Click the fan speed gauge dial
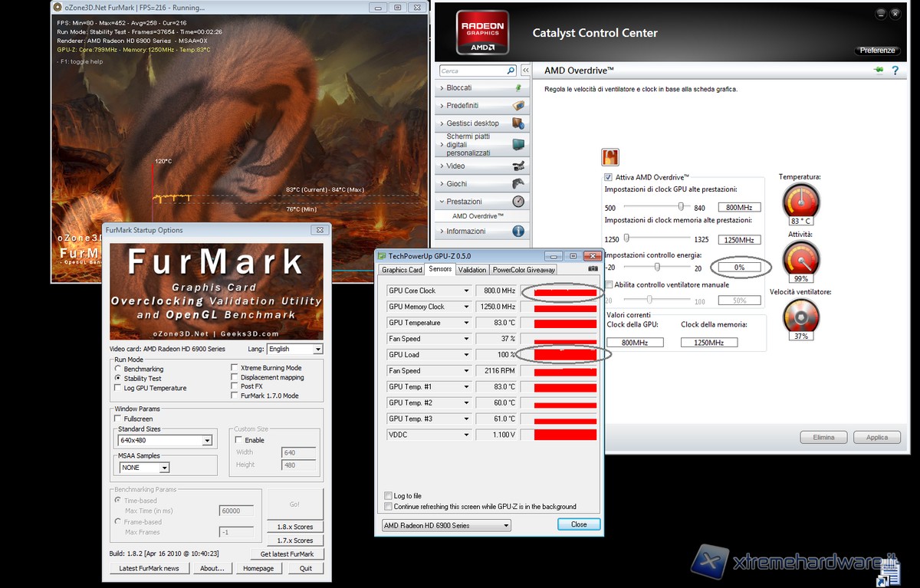The height and width of the screenshot is (588, 920). click(x=801, y=316)
